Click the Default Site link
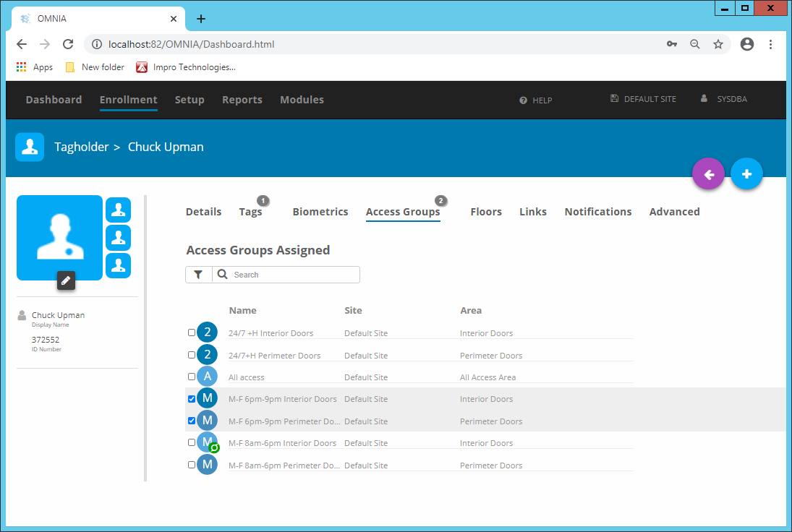792x532 pixels. (x=650, y=99)
